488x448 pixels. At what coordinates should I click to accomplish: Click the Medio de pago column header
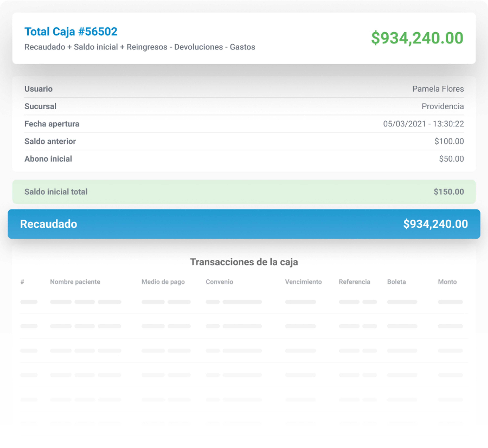click(163, 282)
